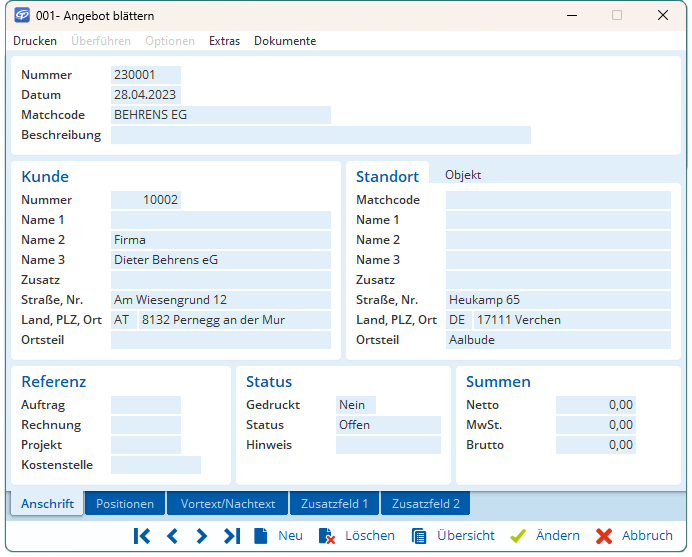Click the green Ändern checkmark
The image size is (692, 557).
tap(518, 536)
